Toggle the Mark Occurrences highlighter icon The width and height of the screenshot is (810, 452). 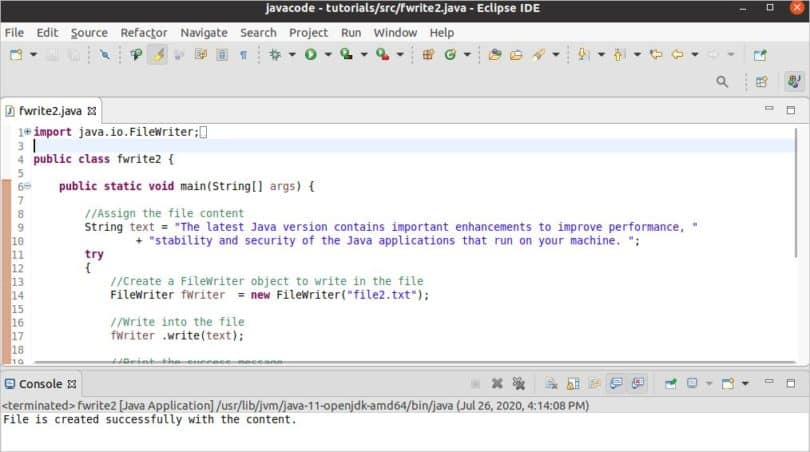click(x=158, y=54)
